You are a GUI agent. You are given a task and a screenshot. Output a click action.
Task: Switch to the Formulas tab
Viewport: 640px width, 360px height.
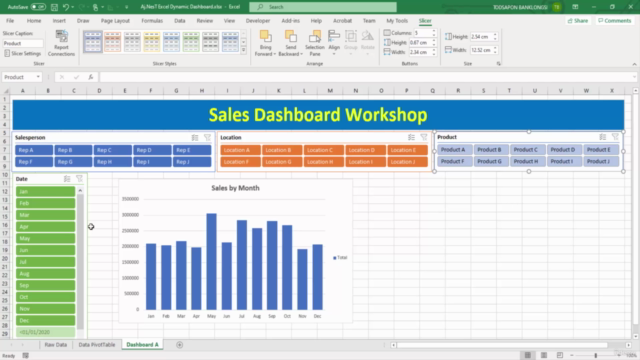click(x=152, y=21)
